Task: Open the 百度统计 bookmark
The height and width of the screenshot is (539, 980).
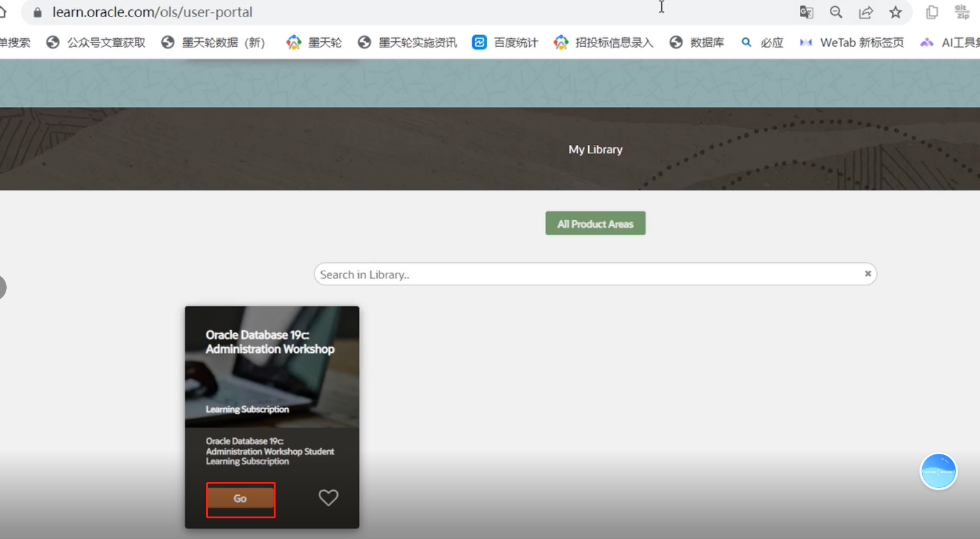Action: [x=505, y=43]
